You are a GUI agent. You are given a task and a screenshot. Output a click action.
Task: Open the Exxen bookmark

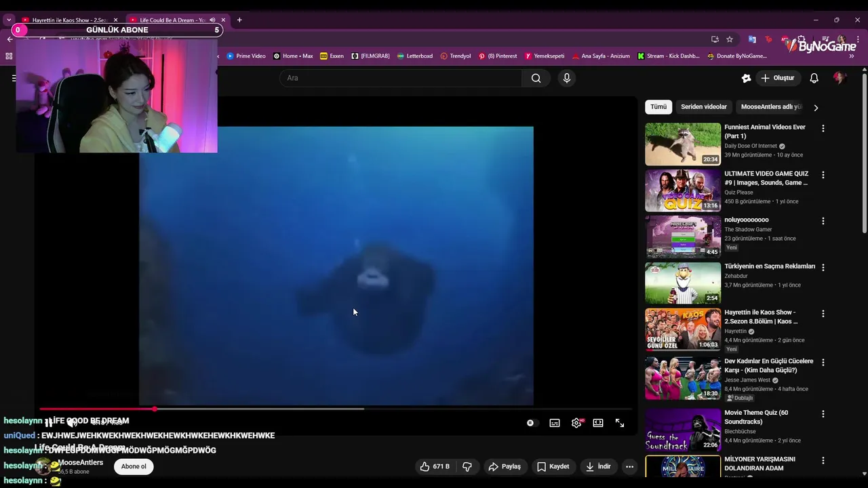click(x=332, y=56)
